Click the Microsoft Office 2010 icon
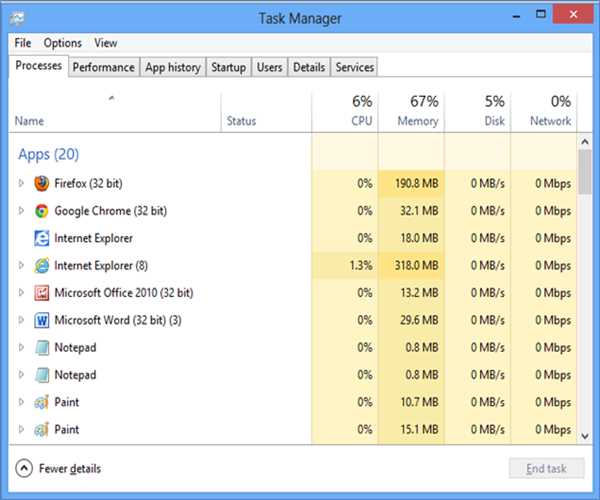The image size is (600, 500). [x=42, y=293]
